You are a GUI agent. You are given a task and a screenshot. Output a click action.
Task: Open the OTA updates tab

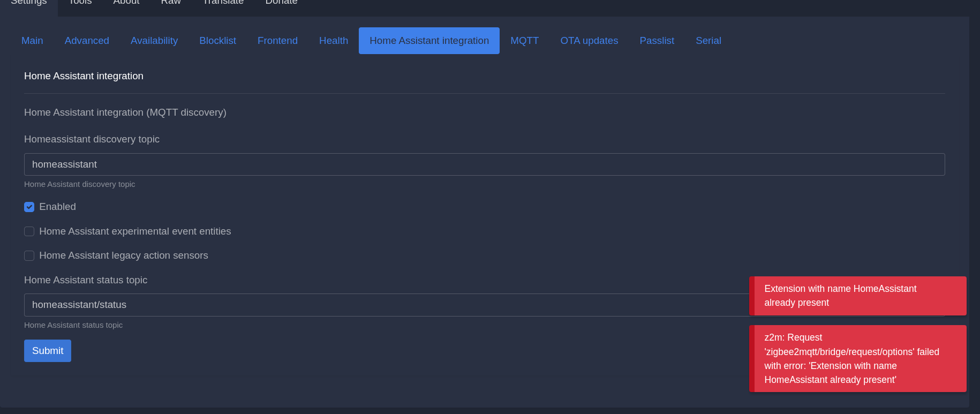pos(589,41)
